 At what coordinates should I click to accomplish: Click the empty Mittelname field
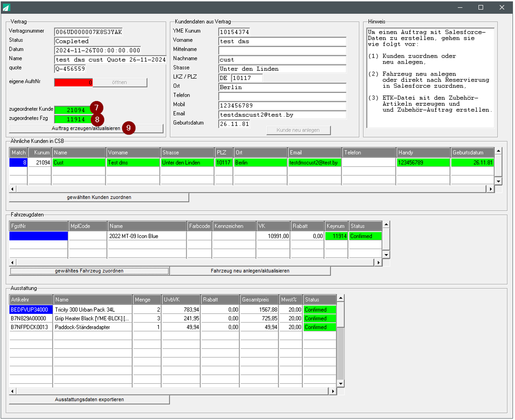click(x=282, y=50)
